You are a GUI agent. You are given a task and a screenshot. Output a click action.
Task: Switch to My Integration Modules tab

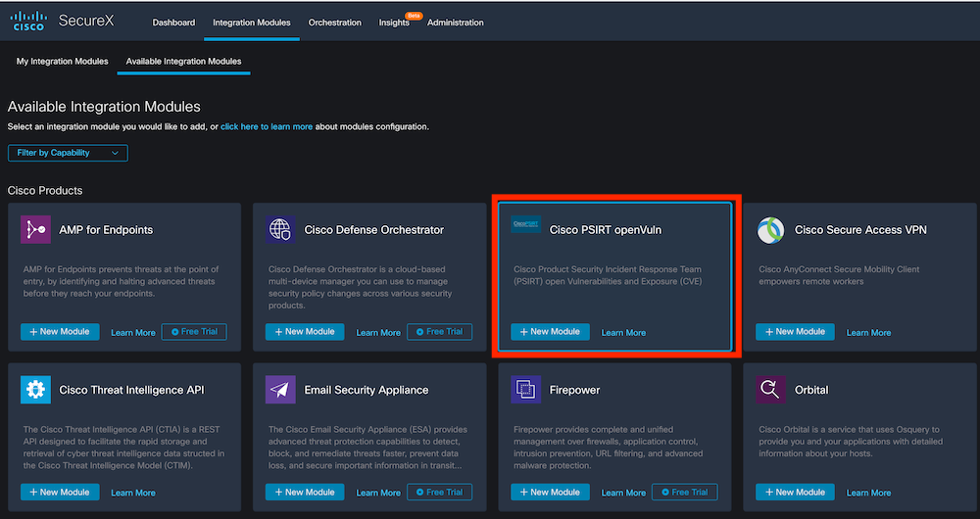pos(62,62)
